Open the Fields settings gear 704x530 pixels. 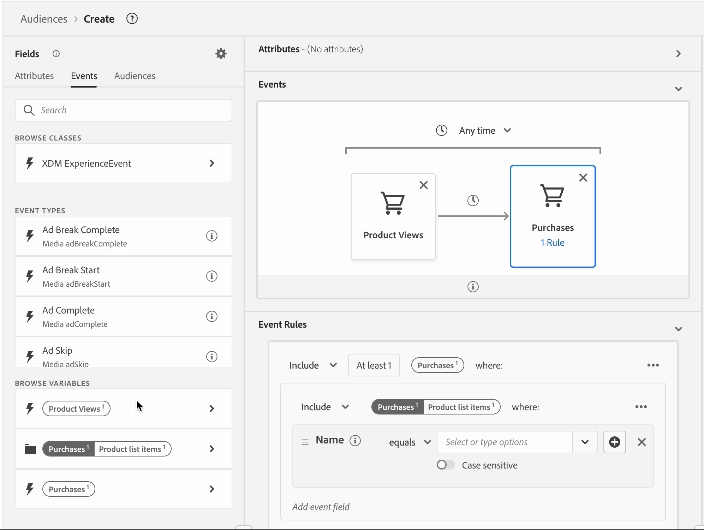(221, 54)
